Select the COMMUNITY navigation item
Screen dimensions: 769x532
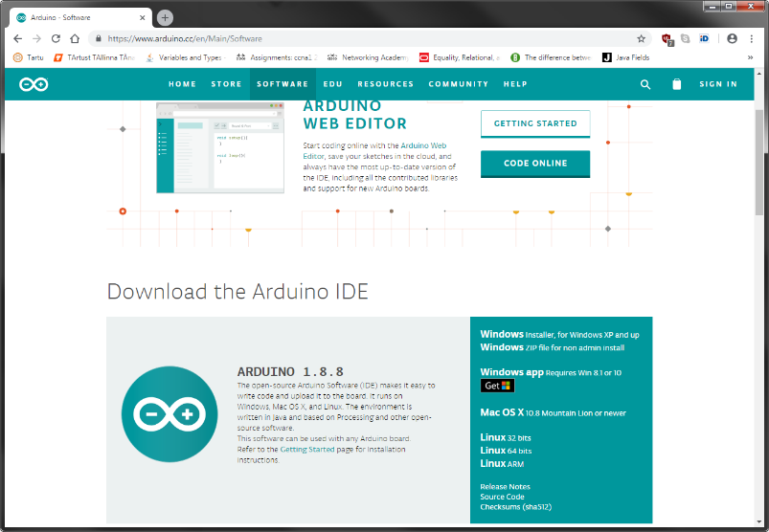pyautogui.click(x=458, y=84)
